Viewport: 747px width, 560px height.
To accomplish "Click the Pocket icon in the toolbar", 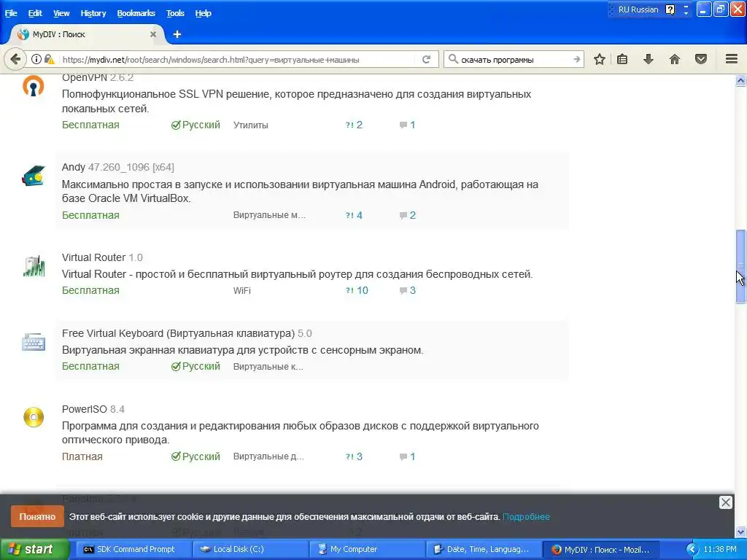I will [x=701, y=59].
